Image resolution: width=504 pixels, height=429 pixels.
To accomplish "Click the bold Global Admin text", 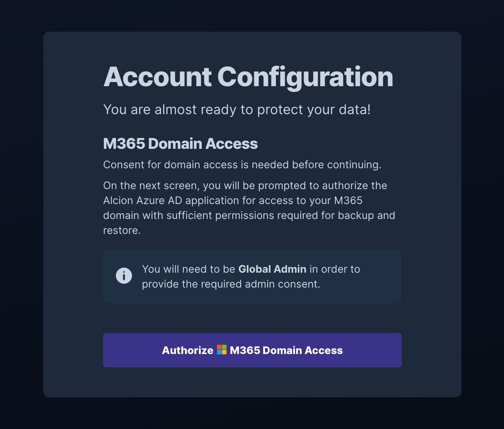I will [x=273, y=269].
